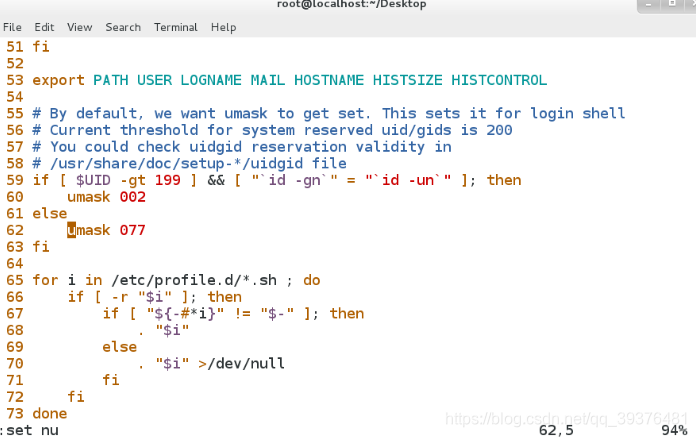This screenshot has width=696, height=437.
Task: Click the value 002 after umask
Action: tap(133, 197)
